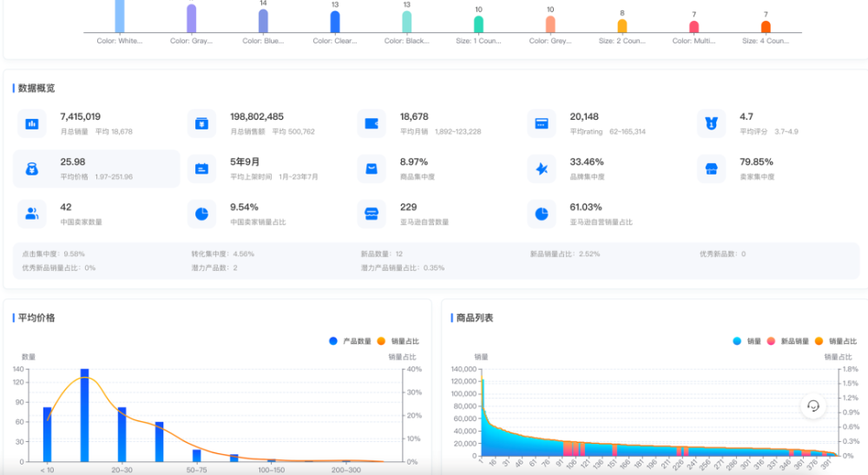Select the Size: 1 Count bar
The height and width of the screenshot is (475, 868).
pyautogui.click(x=479, y=23)
